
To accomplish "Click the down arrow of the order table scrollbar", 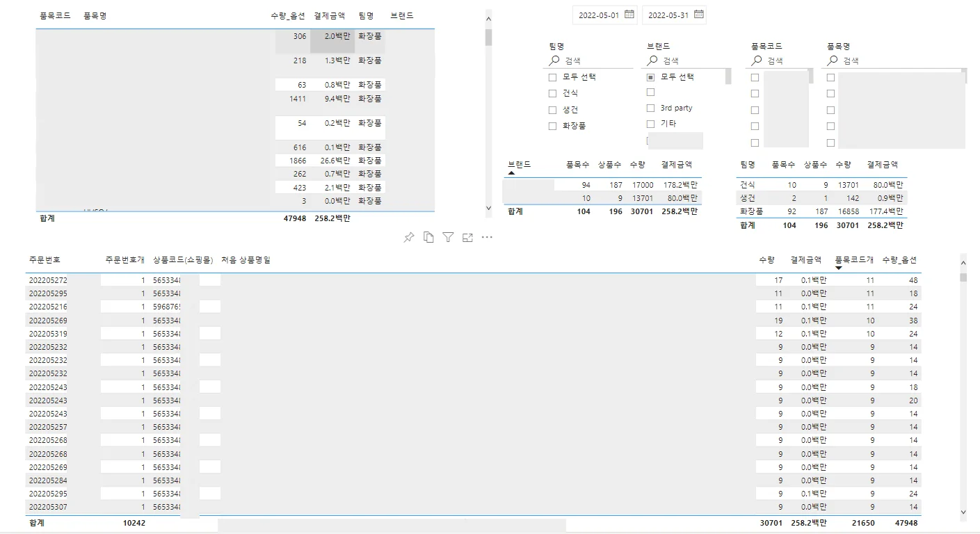I will click(x=963, y=512).
